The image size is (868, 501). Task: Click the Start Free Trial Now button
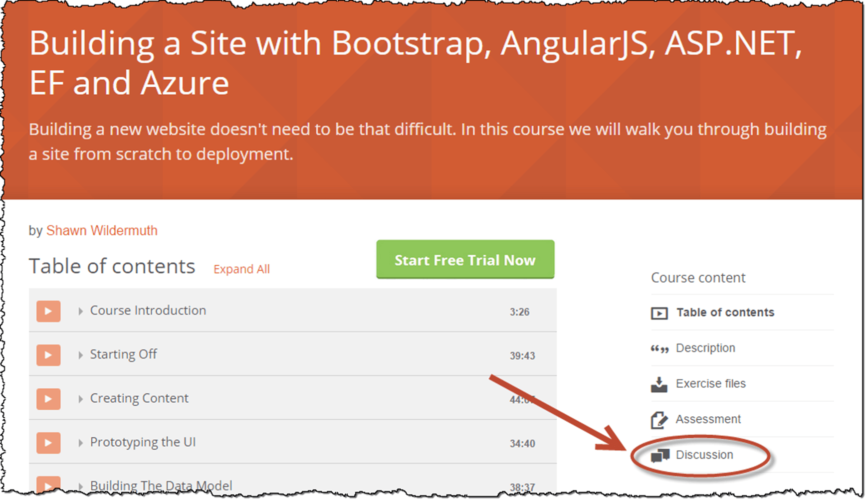[x=465, y=260]
